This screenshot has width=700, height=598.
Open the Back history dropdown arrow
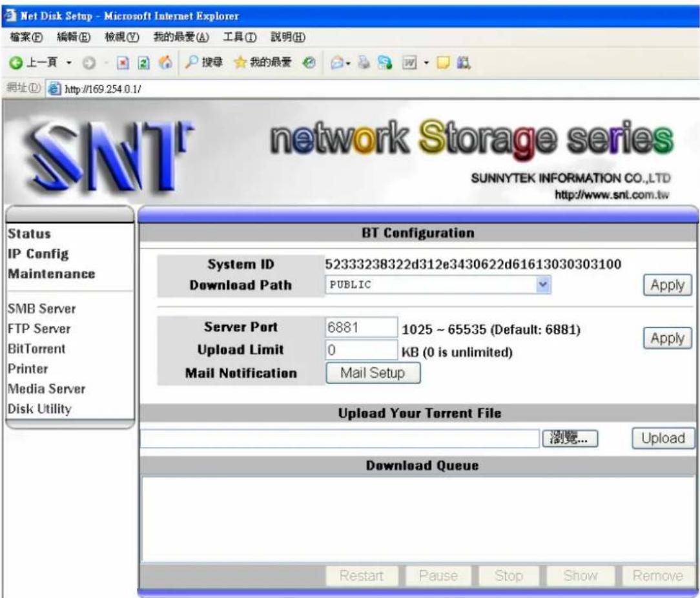click(68, 63)
